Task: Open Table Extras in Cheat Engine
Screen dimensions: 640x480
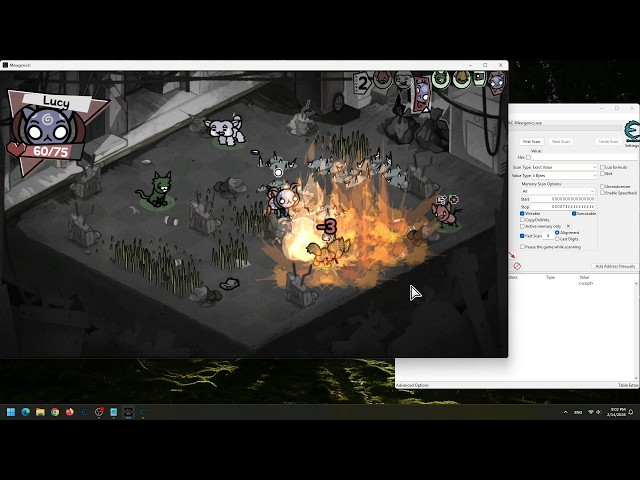Action: 628,385
